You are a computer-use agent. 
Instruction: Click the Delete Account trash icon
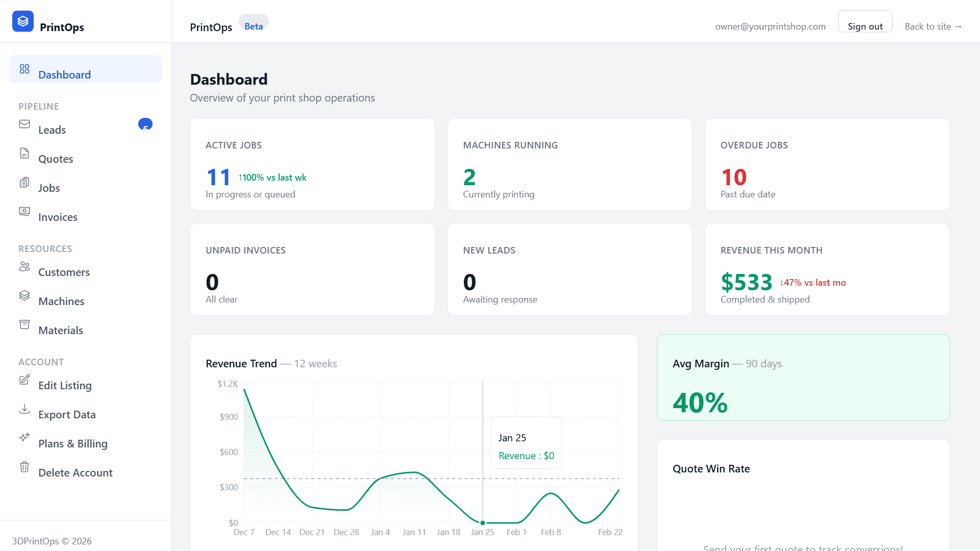pos(24,467)
